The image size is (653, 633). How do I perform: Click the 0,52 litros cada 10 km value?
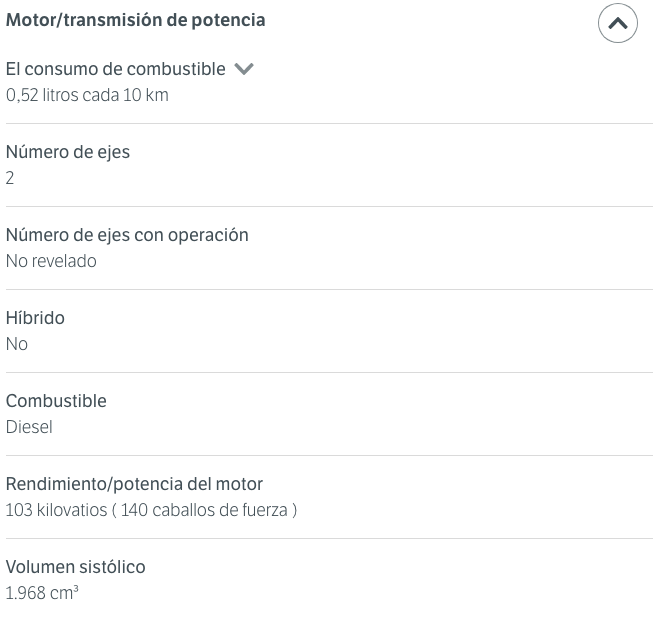click(x=87, y=95)
